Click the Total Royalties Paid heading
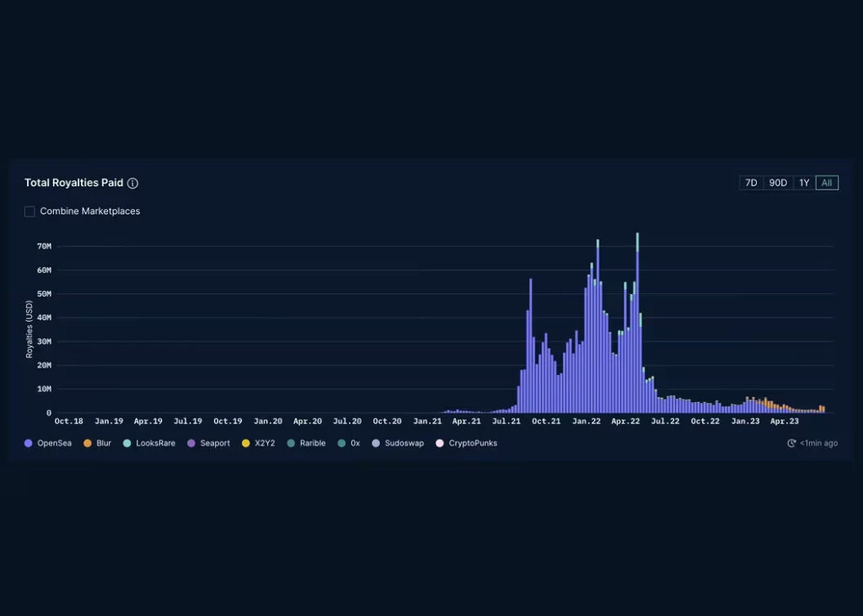The height and width of the screenshot is (616, 863). 74,183
